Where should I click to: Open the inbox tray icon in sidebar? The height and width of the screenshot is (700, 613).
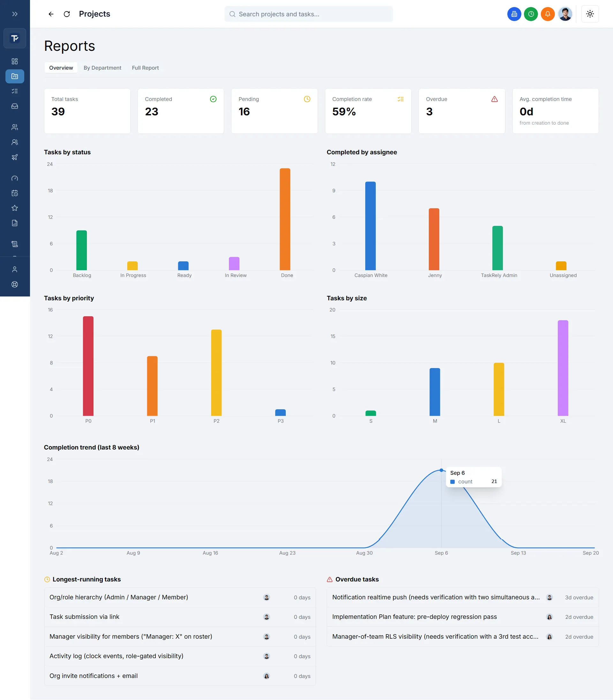[x=15, y=106]
